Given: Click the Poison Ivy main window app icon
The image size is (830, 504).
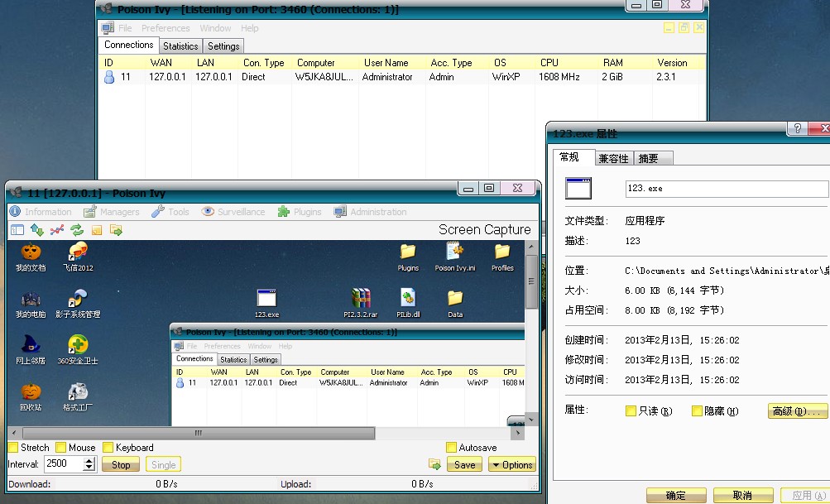Looking at the screenshot, I should (107, 8).
